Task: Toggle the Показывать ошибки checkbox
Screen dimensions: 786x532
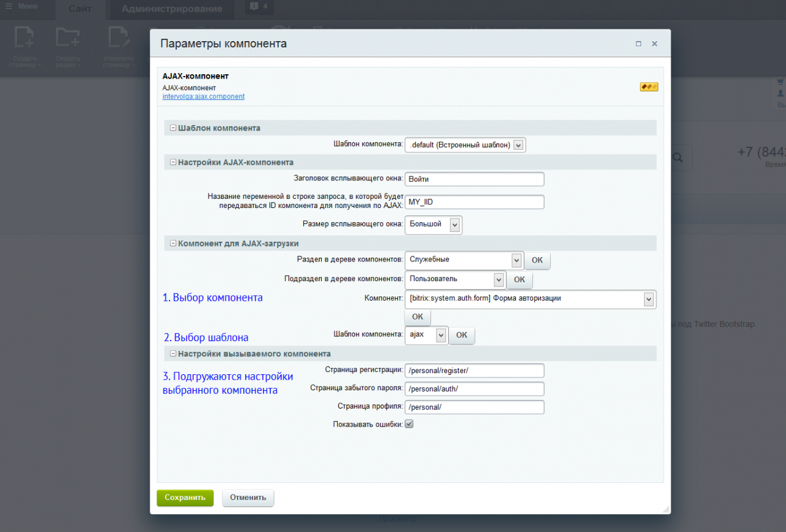Action: click(409, 423)
